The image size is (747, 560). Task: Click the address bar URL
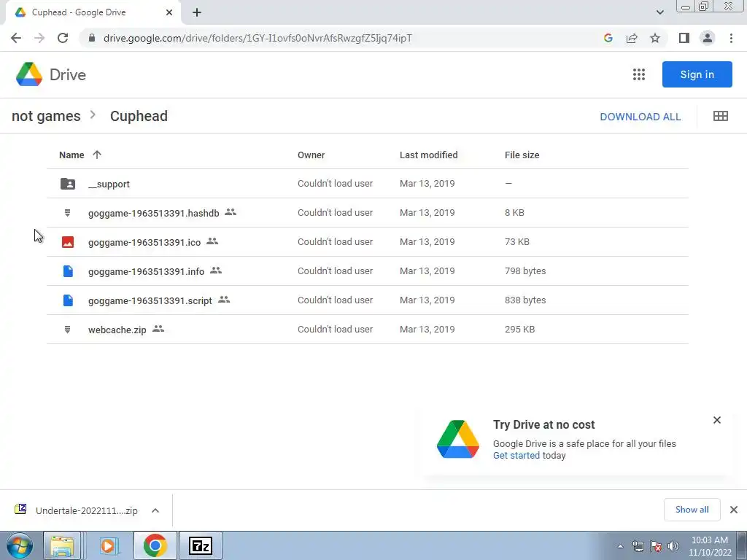tap(258, 38)
